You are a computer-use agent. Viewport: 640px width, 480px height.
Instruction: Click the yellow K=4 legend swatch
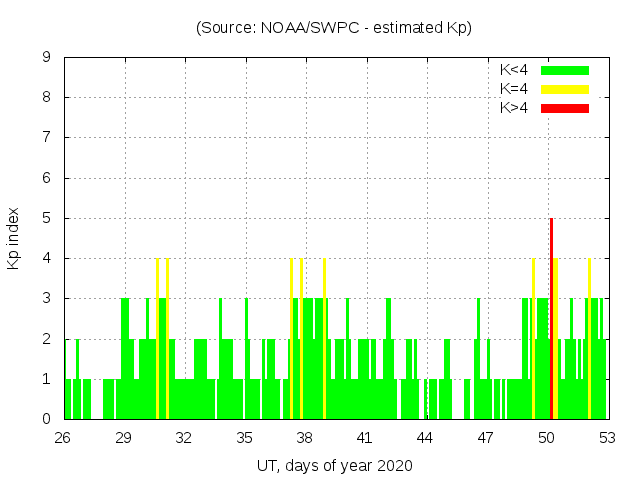pyautogui.click(x=565, y=89)
